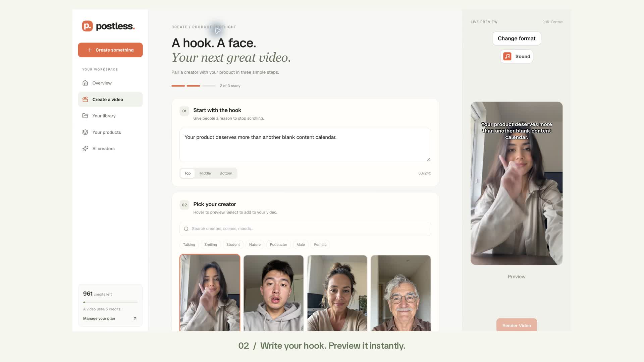Screen dimensions: 644x362
Task: Set hook position to Middle
Action: [205, 173]
